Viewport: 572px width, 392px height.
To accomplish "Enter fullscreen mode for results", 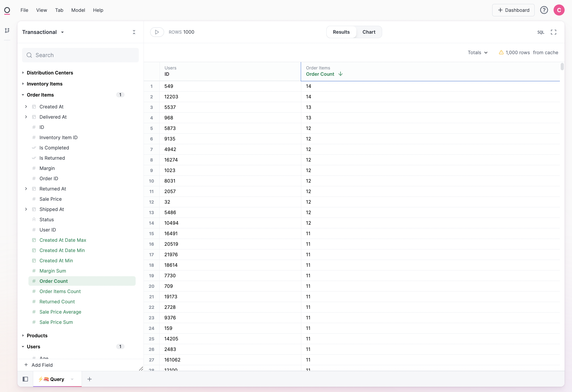I will pos(554,32).
